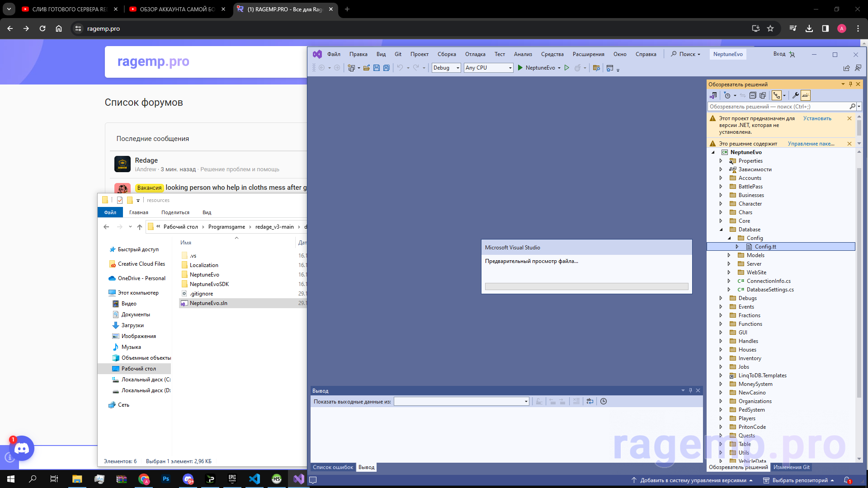Click Chrome downloads icon in the toolbar
The image size is (868, 488).
tap(809, 28)
